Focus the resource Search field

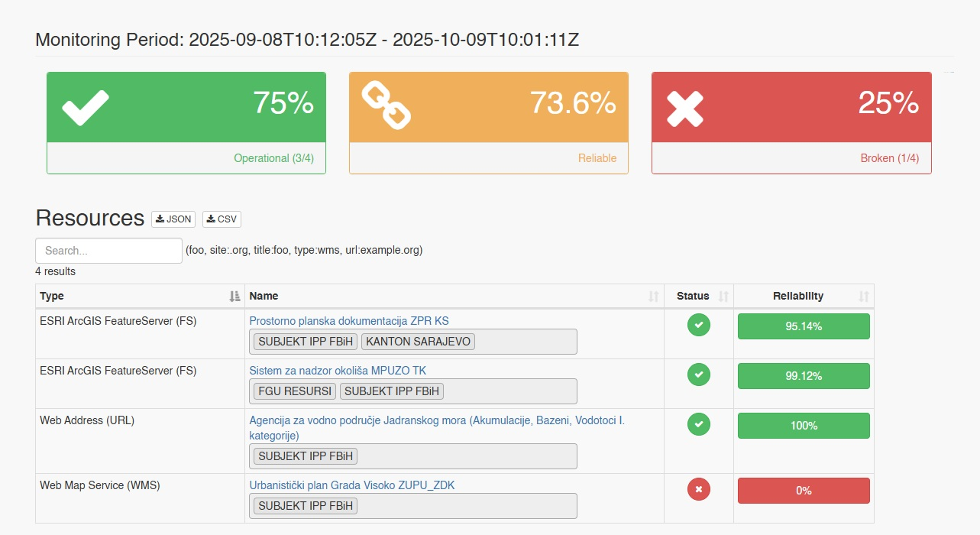click(x=108, y=251)
